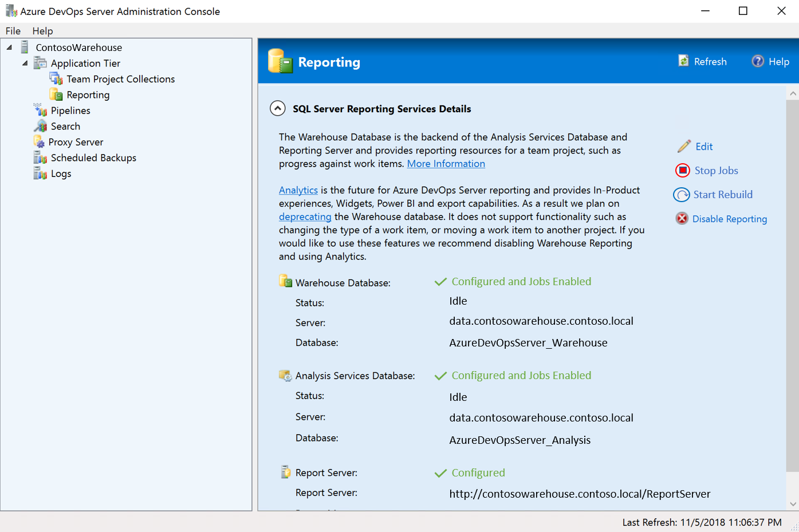
Task: Click the Logs node icon
Action: click(x=40, y=173)
